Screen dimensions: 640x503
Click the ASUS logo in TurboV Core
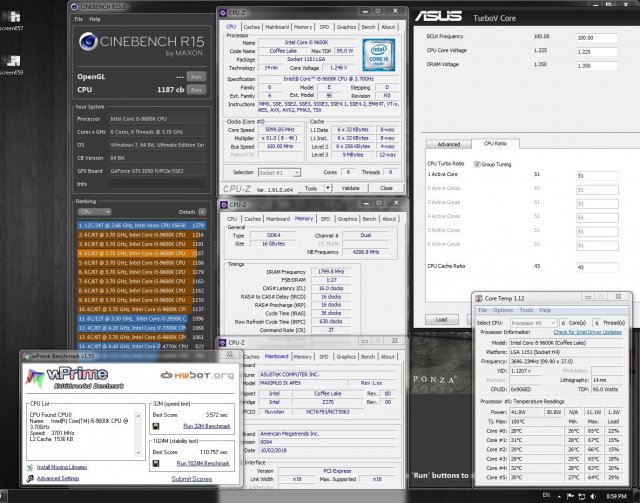[x=438, y=16]
